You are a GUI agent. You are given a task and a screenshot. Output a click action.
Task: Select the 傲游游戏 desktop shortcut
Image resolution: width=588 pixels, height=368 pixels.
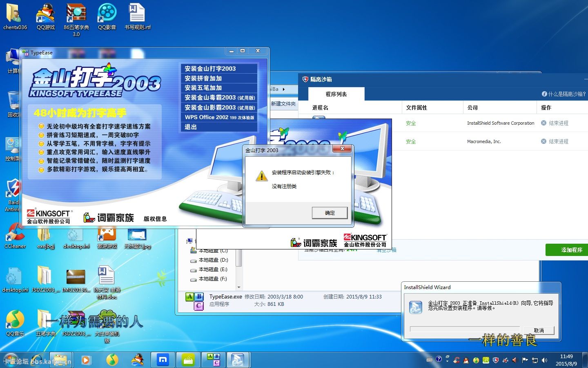point(107,238)
